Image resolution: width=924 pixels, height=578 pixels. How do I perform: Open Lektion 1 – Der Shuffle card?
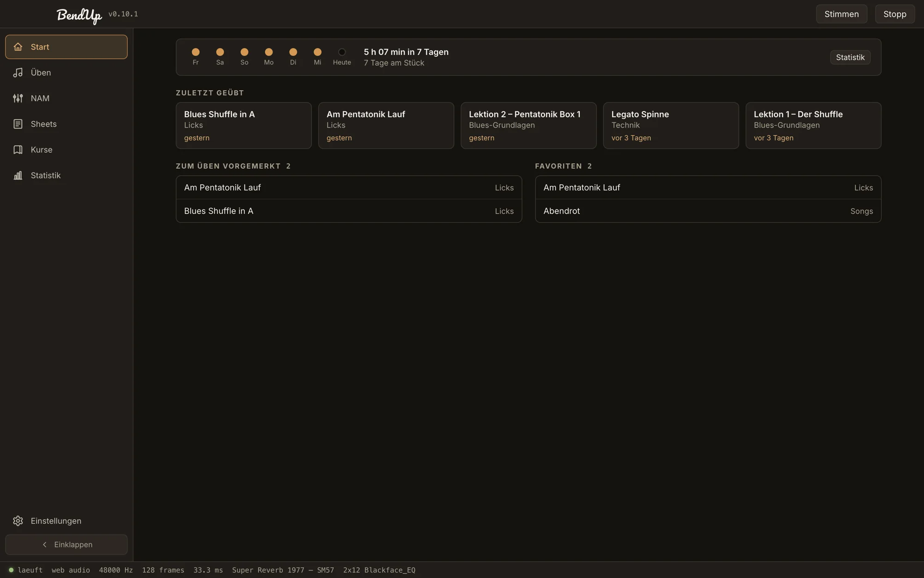click(x=813, y=125)
